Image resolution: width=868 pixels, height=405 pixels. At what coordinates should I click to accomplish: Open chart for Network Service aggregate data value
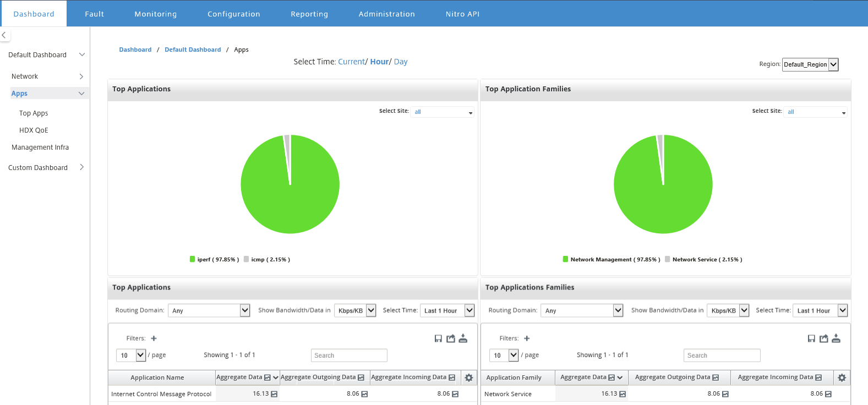[x=623, y=394]
